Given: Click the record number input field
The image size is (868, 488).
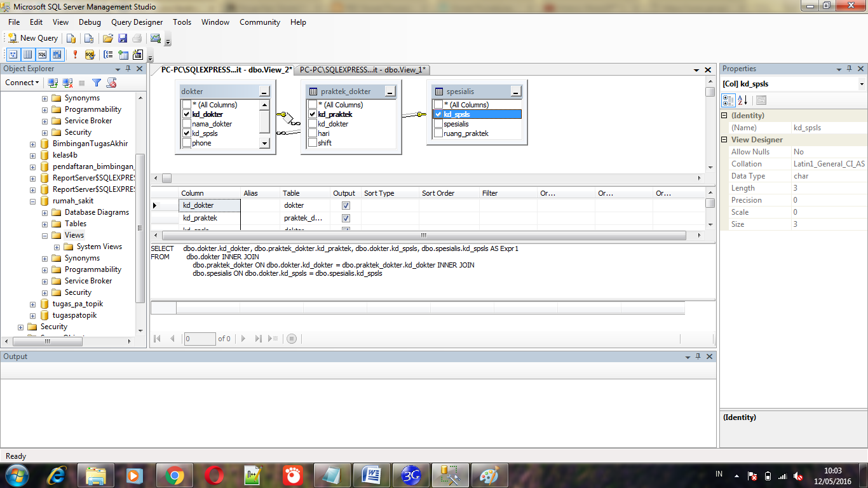Looking at the screenshot, I should (200, 339).
